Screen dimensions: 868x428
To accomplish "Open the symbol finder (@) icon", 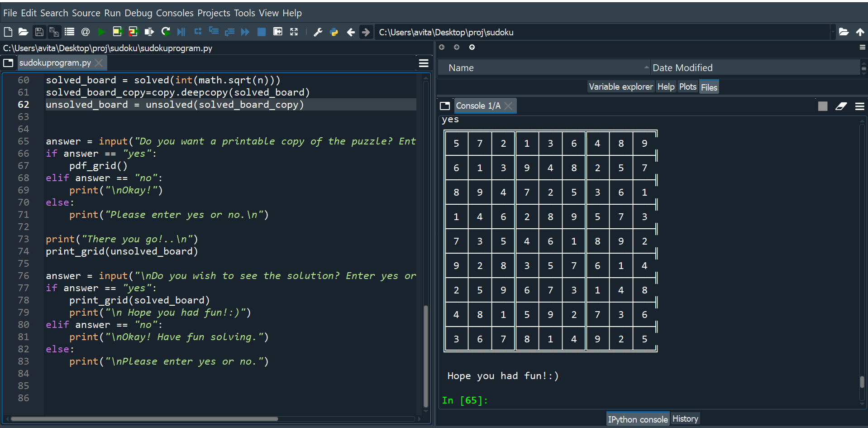I will point(85,32).
